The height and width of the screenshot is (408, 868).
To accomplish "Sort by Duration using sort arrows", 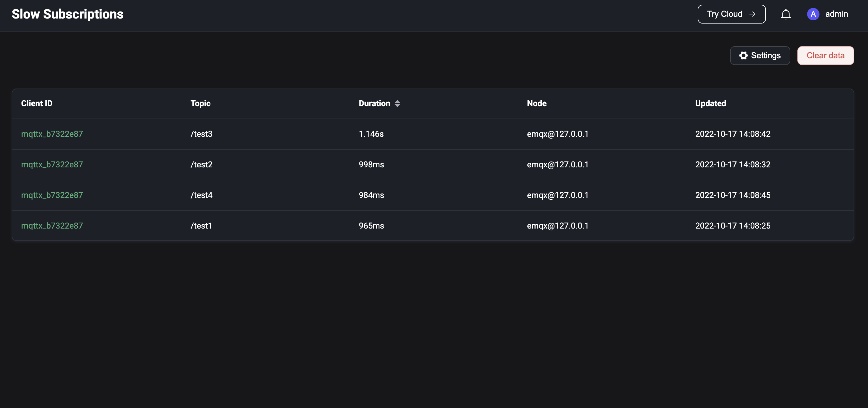I will [397, 104].
